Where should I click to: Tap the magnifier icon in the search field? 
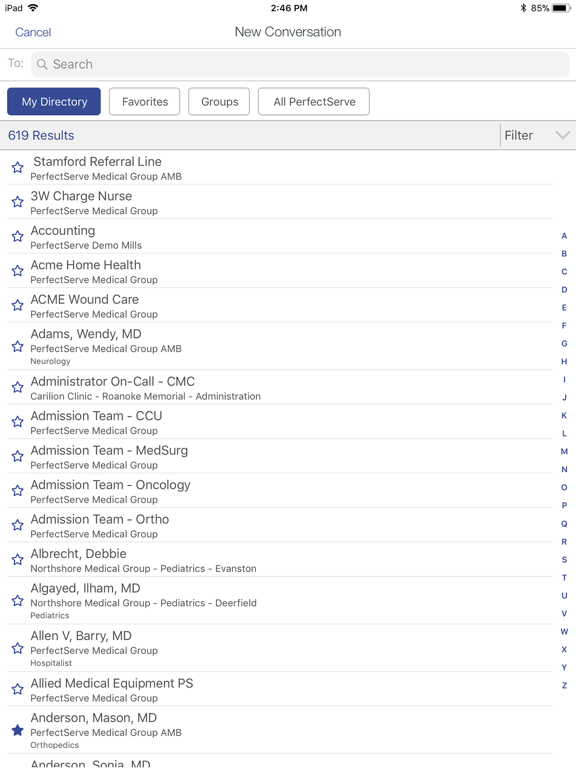click(x=42, y=65)
